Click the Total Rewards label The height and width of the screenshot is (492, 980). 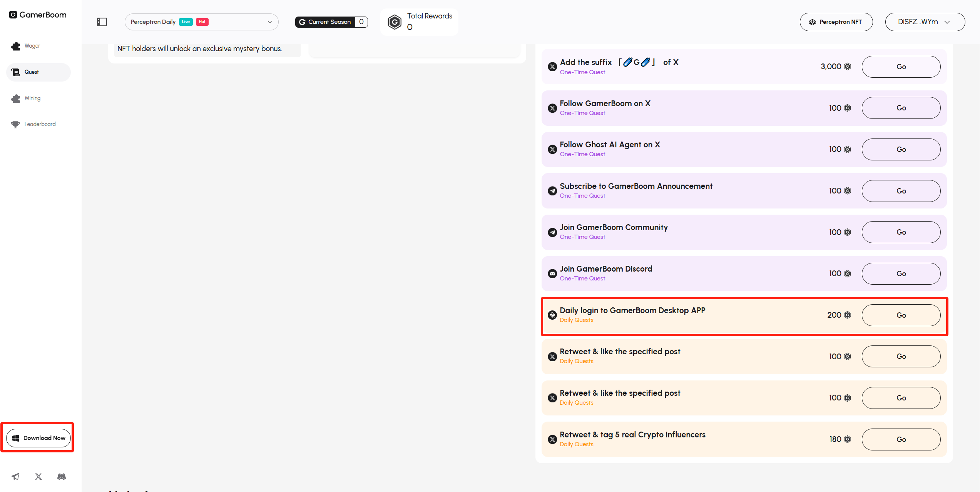[x=430, y=16]
